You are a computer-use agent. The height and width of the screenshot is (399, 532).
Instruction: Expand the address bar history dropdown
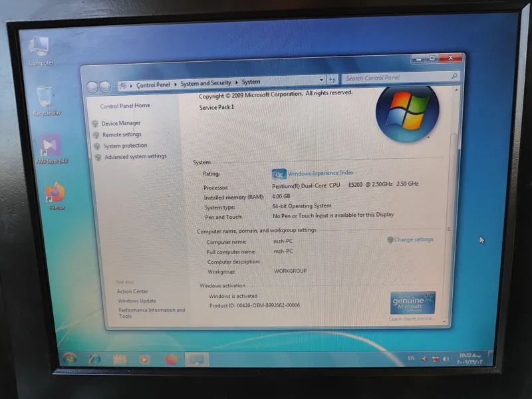point(321,80)
